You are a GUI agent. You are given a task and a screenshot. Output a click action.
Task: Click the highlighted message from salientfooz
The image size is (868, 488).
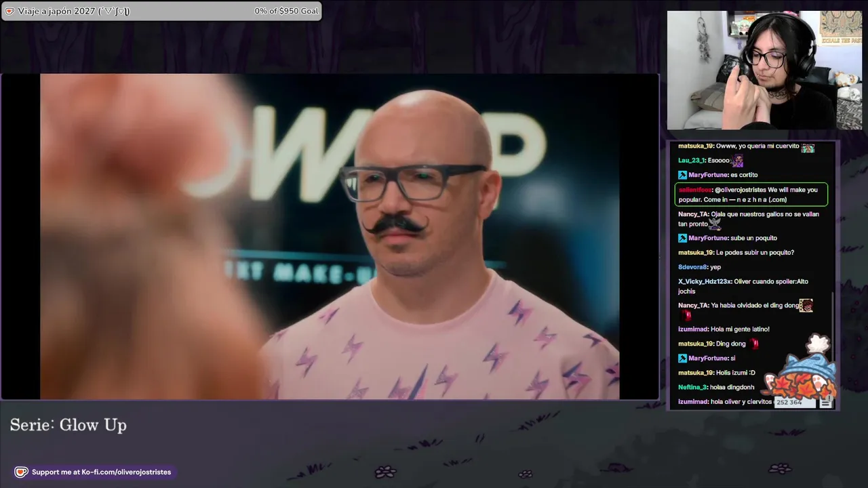(x=751, y=195)
